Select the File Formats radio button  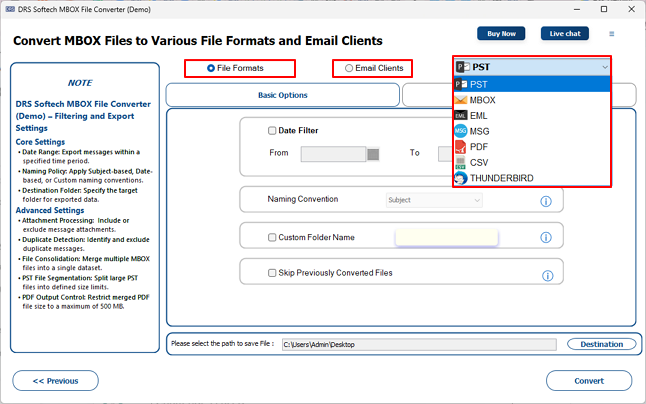tap(211, 68)
